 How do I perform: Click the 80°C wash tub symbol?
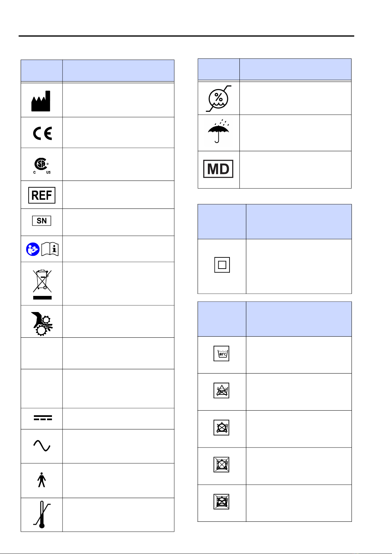tap(221, 353)
